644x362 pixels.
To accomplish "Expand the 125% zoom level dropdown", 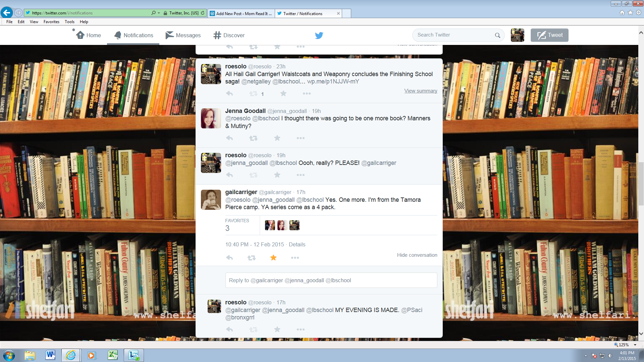I will [x=635, y=345].
